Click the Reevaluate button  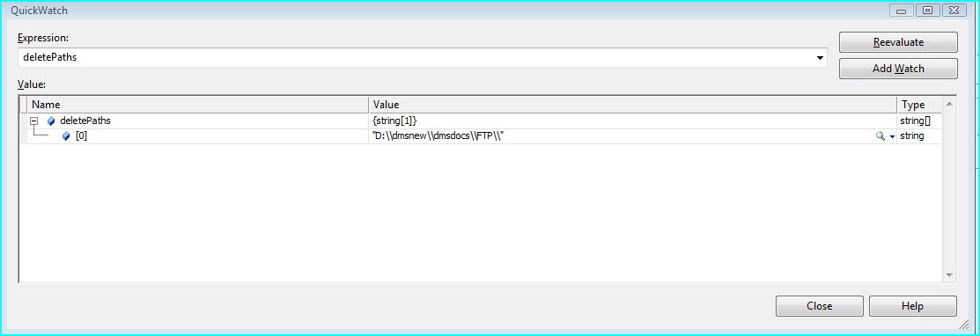coord(898,42)
